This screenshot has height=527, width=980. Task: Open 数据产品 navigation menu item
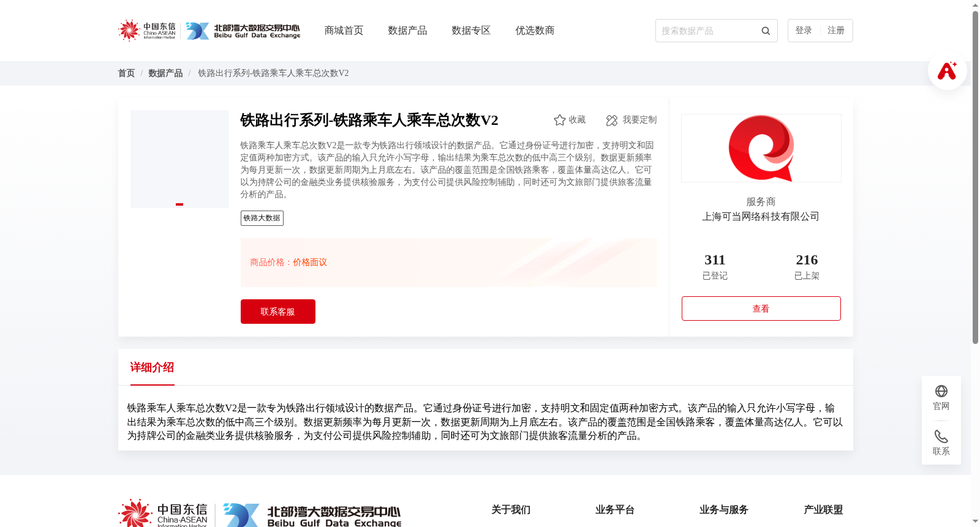[x=407, y=31]
